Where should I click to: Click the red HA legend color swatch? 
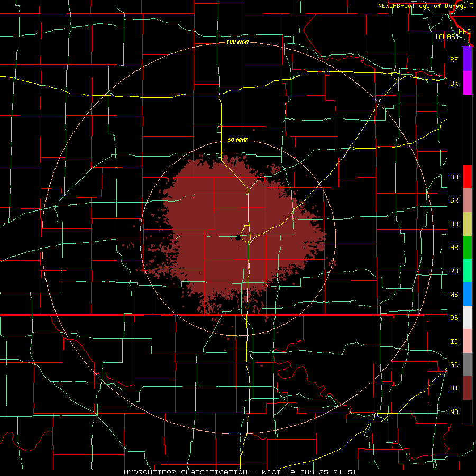[467, 177]
